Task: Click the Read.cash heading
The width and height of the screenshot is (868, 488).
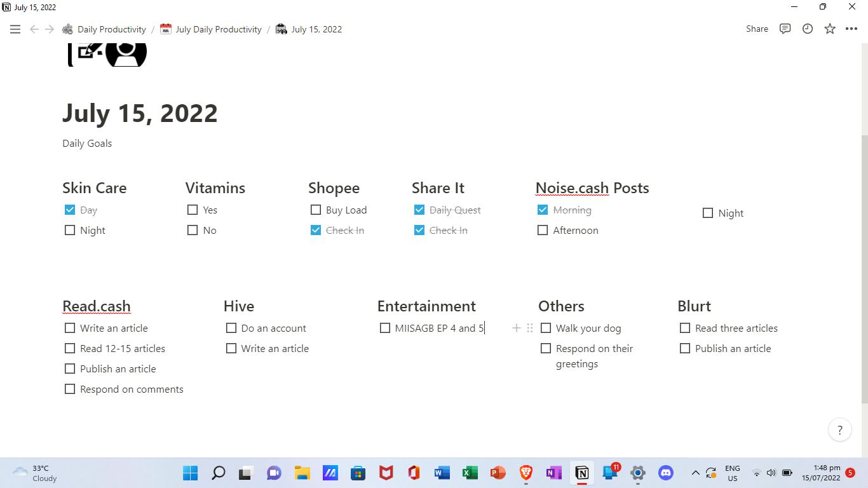Action: [97, 306]
